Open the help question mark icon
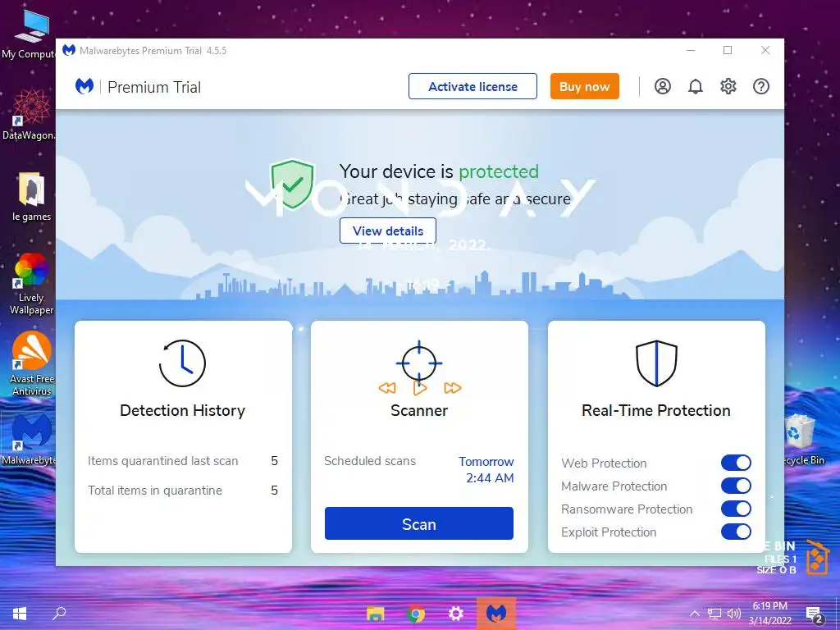840x630 pixels. [760, 86]
